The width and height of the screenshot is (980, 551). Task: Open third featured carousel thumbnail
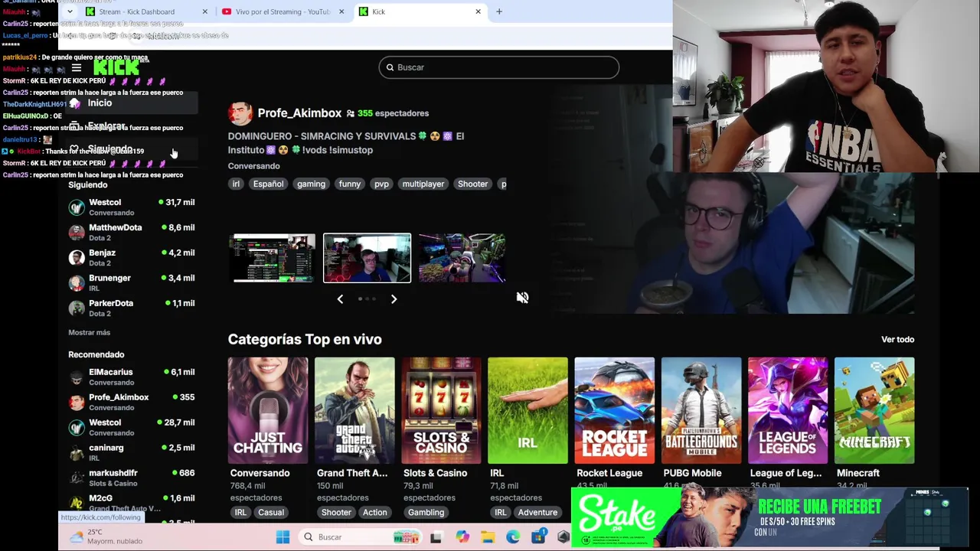461,258
